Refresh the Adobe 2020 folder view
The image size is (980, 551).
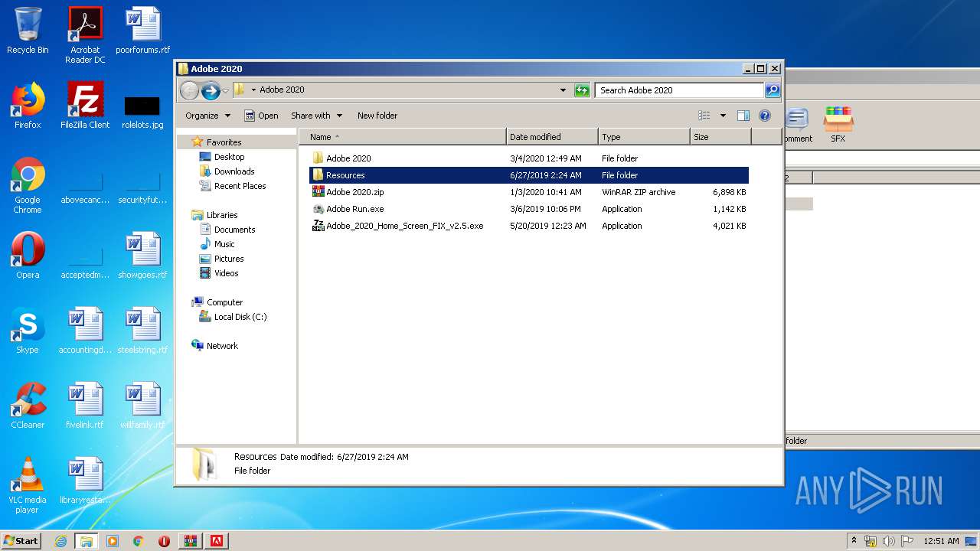point(582,90)
